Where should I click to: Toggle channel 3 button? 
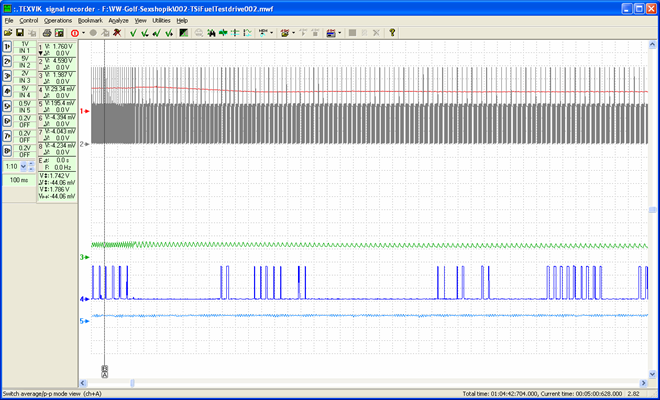point(7,77)
